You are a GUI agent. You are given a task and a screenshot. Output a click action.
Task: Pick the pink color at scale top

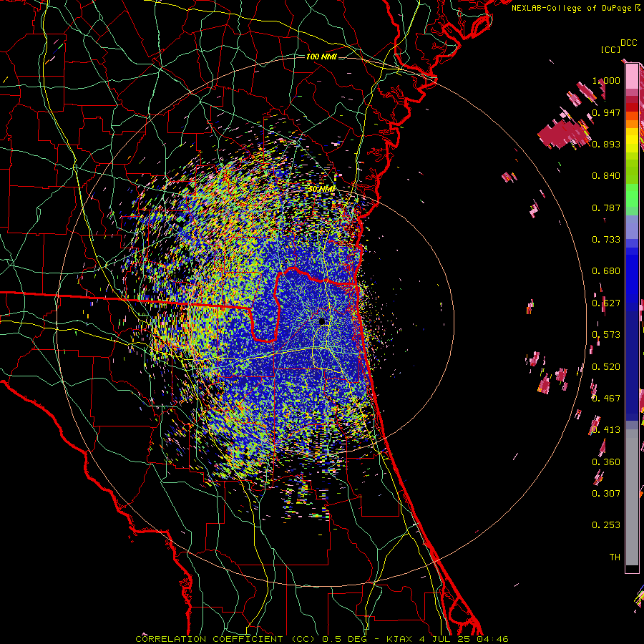632,77
